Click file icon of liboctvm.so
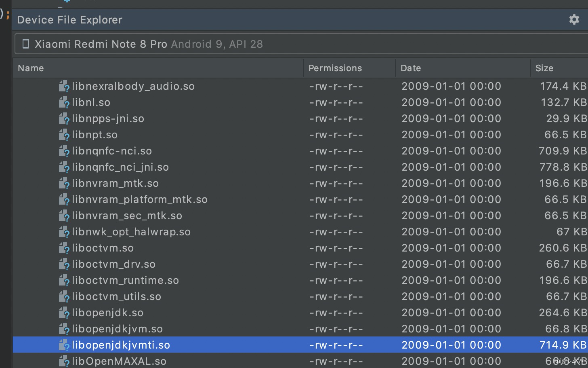The image size is (588, 368). coord(64,248)
